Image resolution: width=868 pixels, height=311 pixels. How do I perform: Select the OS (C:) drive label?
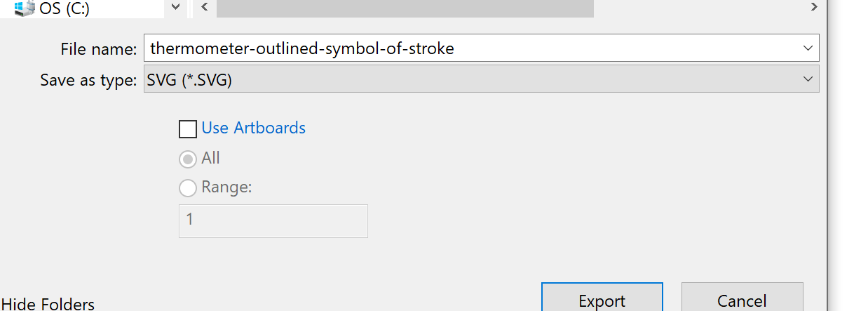[x=65, y=8]
